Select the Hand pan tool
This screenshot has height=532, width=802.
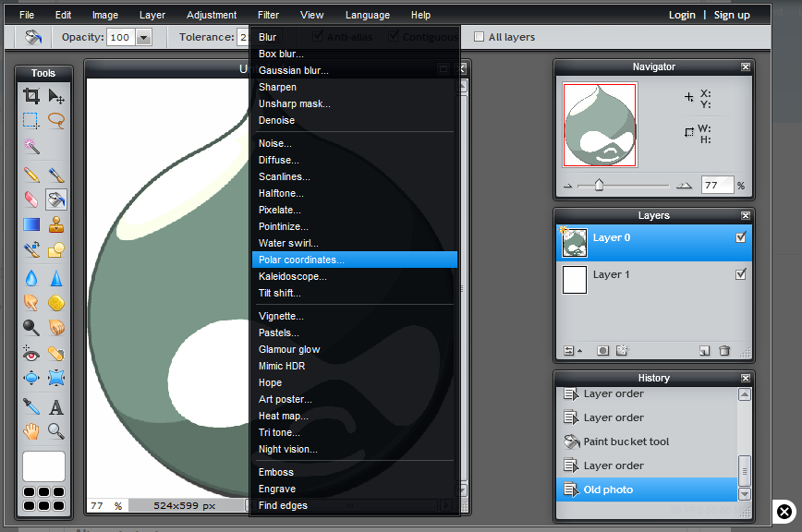coord(31,431)
